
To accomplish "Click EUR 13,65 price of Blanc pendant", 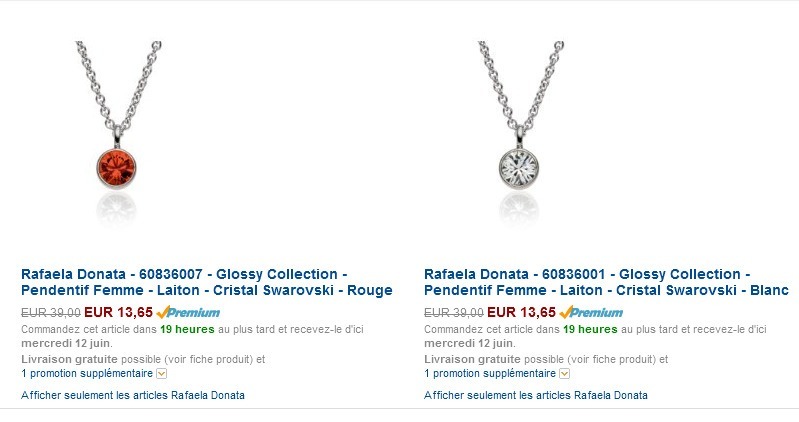I will click(x=521, y=312).
